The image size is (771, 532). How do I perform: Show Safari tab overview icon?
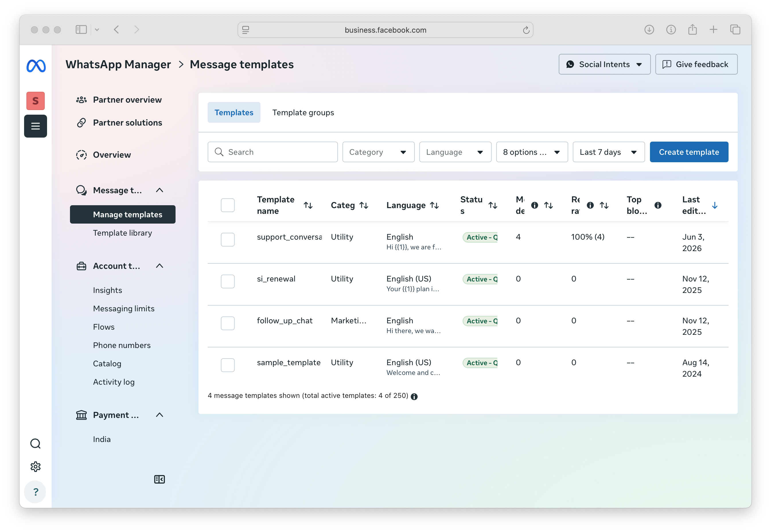click(x=735, y=30)
